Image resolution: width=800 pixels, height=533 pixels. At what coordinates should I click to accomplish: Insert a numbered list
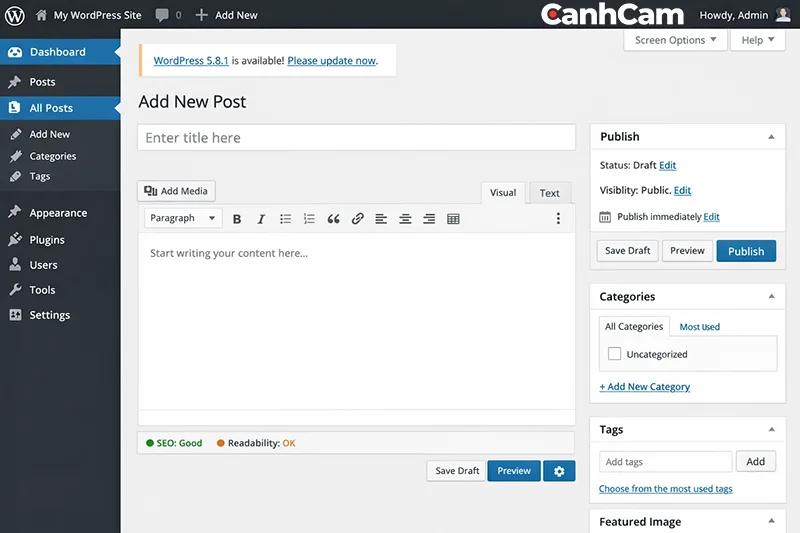tap(309, 219)
